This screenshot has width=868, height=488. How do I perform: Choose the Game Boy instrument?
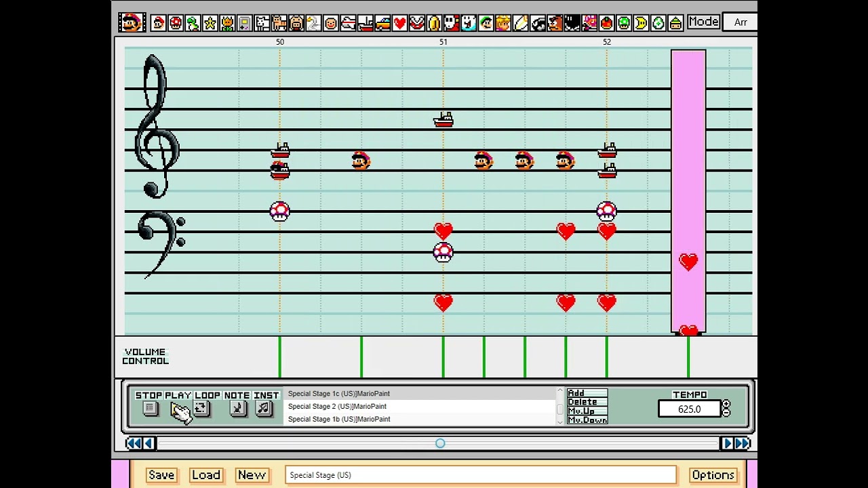pyautogui.click(x=244, y=23)
